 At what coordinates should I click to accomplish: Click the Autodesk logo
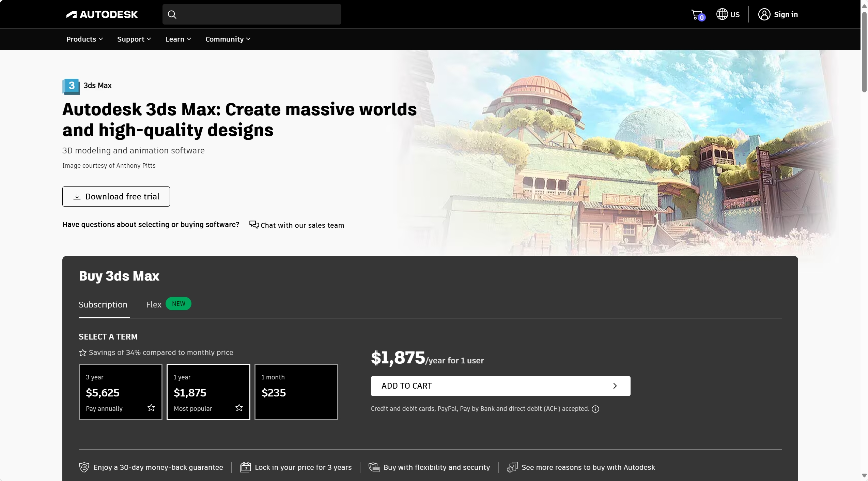click(x=102, y=14)
